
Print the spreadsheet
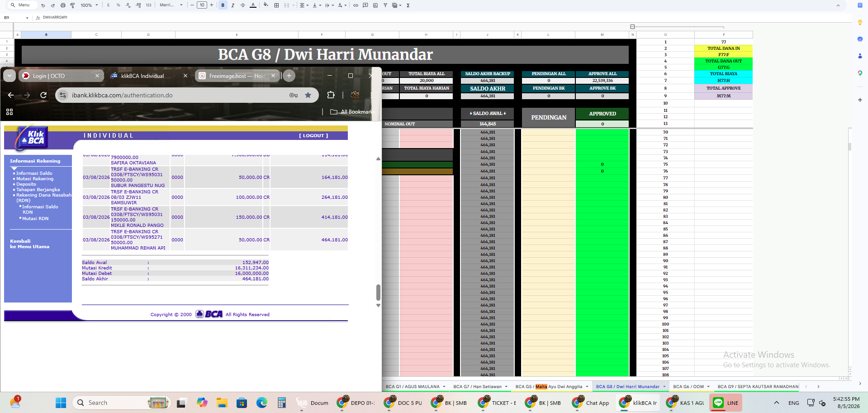(x=63, y=5)
